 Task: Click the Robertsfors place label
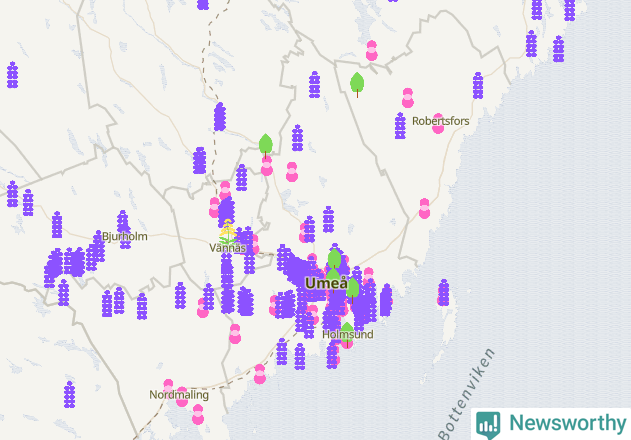click(441, 121)
